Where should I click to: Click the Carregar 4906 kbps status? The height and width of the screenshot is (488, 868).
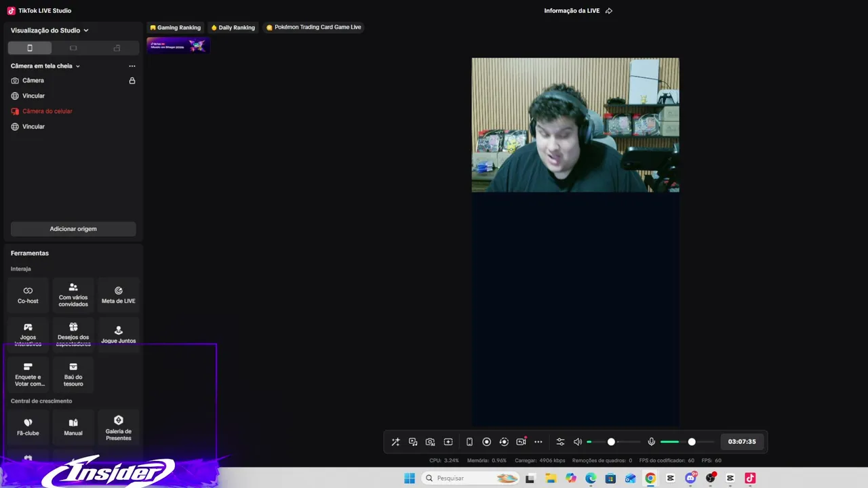[x=540, y=460]
